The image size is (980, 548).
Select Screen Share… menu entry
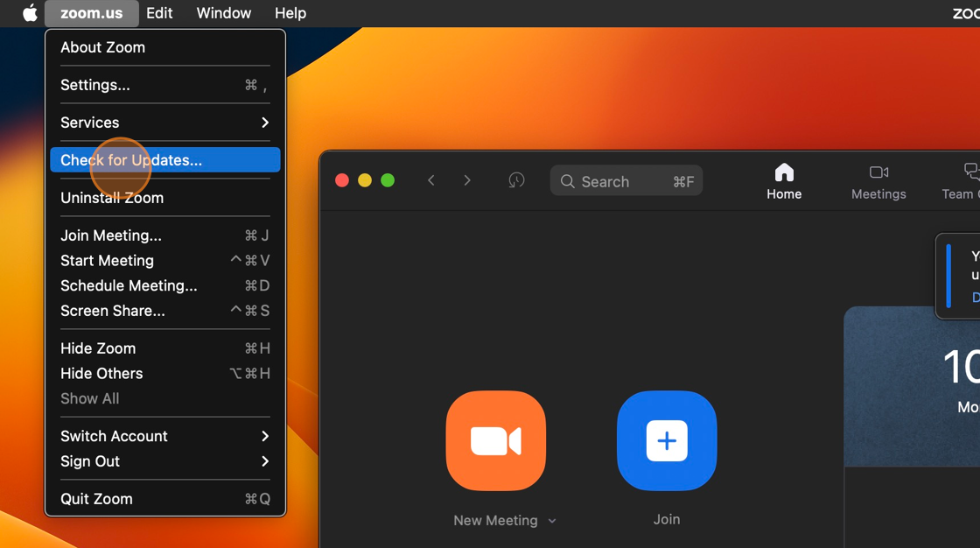(x=165, y=310)
